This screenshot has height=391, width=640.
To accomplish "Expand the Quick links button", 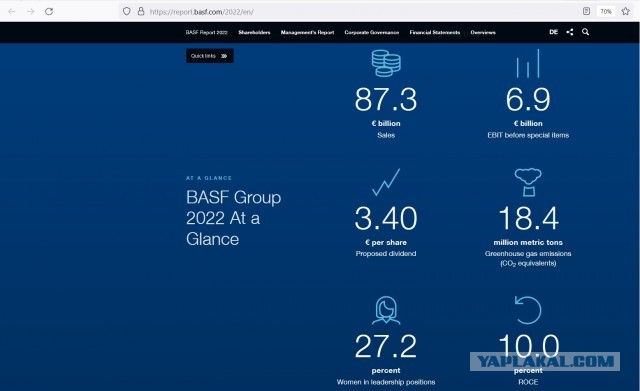I will pos(210,56).
